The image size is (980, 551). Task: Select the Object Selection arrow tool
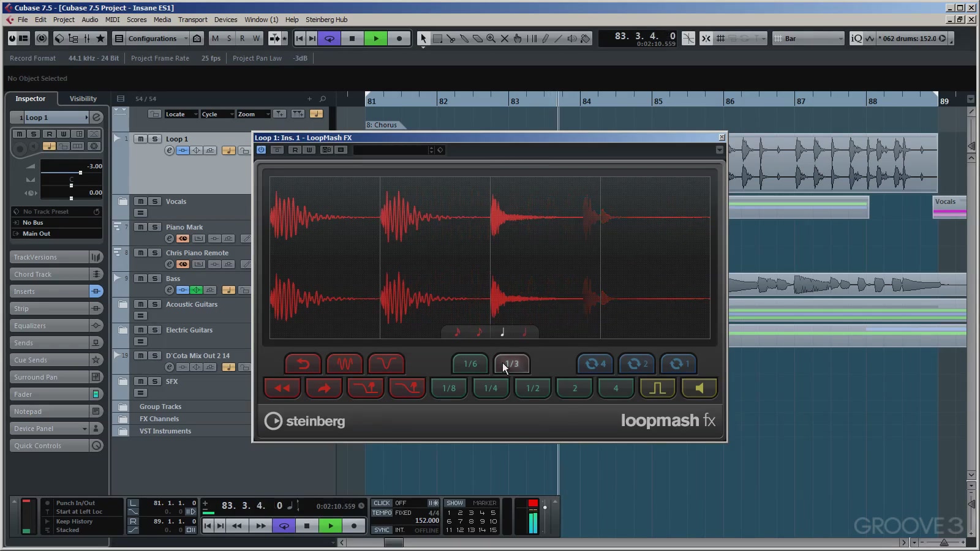pos(423,39)
